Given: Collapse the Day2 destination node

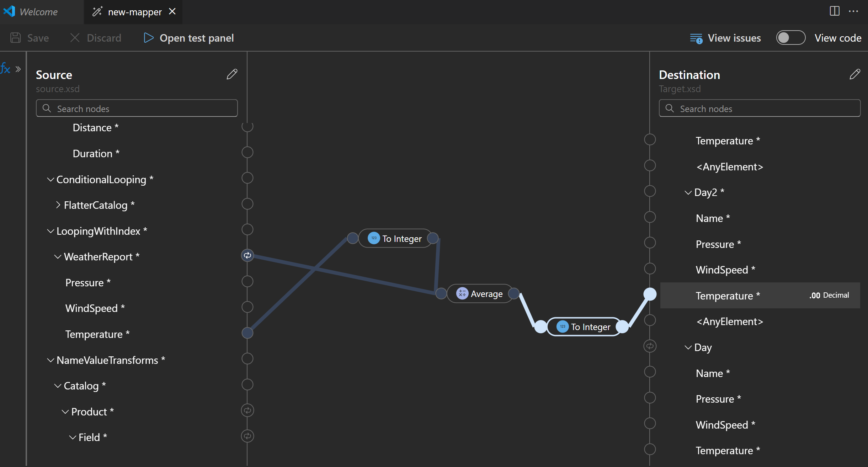Looking at the screenshot, I should coord(688,192).
